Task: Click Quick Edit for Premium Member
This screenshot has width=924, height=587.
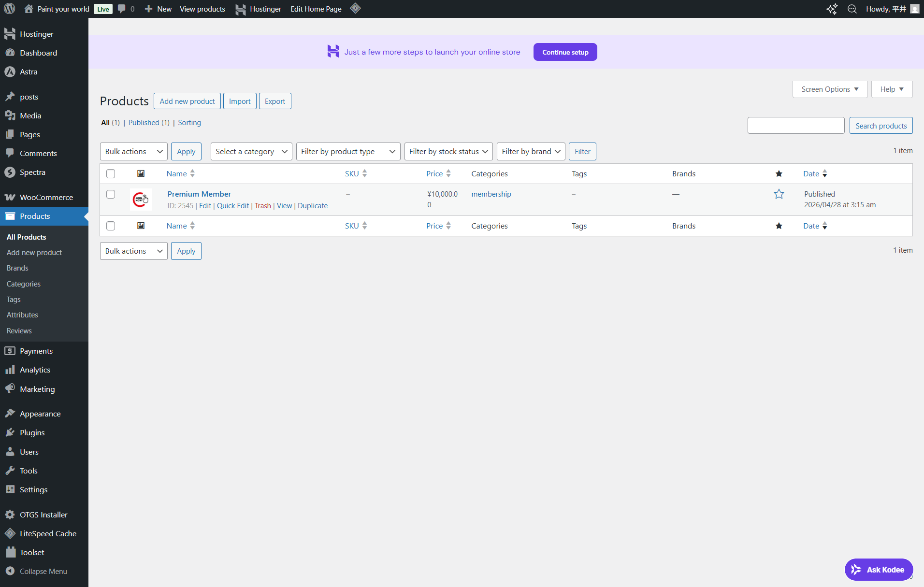Action: pyautogui.click(x=233, y=205)
